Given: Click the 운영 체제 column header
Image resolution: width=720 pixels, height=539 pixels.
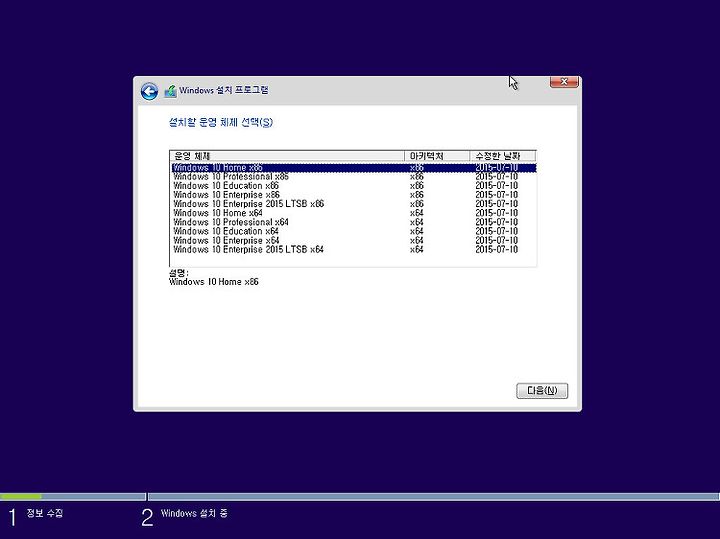Looking at the screenshot, I should [287, 156].
